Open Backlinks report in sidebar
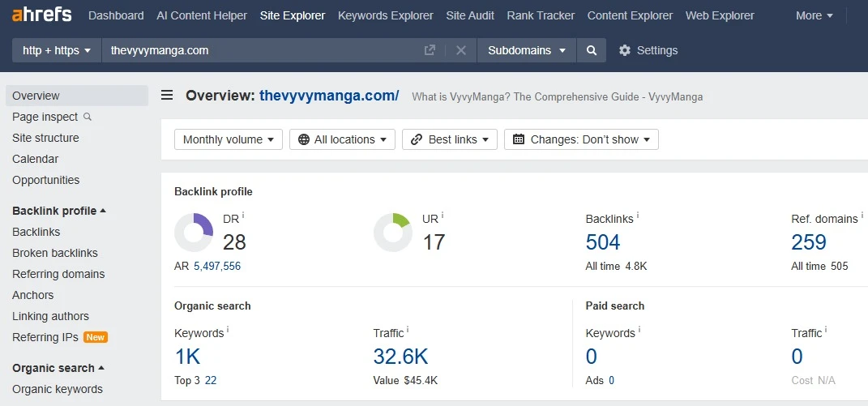 tap(36, 232)
